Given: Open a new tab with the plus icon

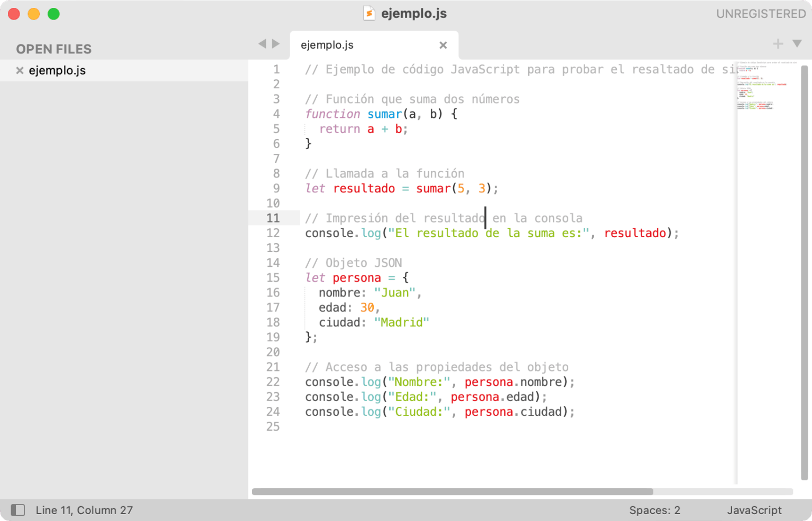Looking at the screenshot, I should click(778, 44).
